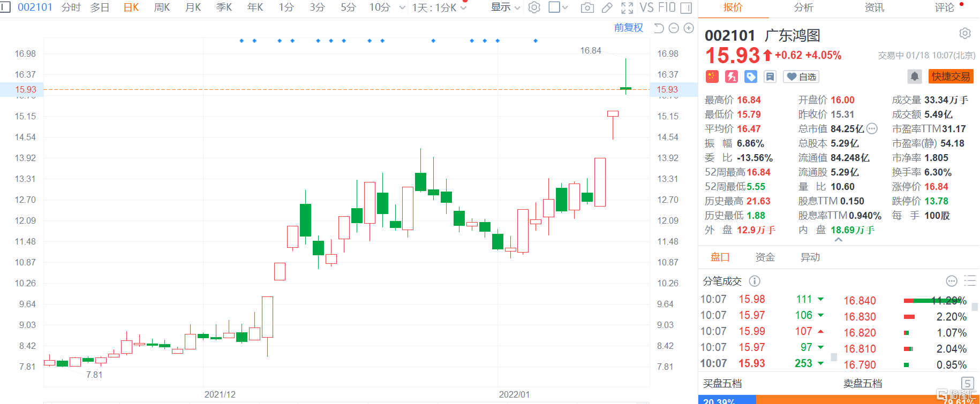980x404 pixels.
Task: Reset chart view with the undo arrow
Action: pos(659,28)
